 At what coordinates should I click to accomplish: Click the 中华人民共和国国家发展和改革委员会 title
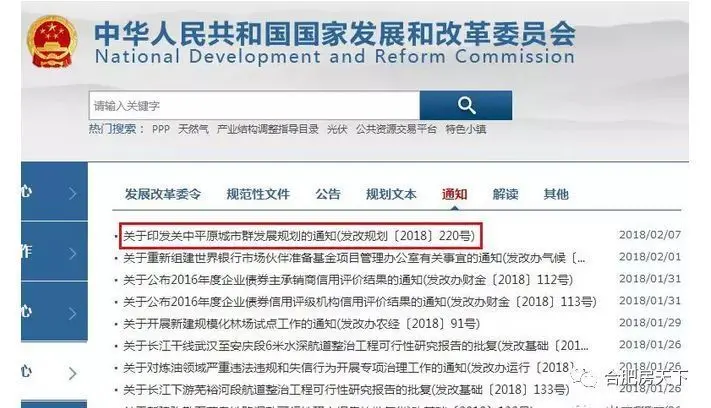pos(335,34)
